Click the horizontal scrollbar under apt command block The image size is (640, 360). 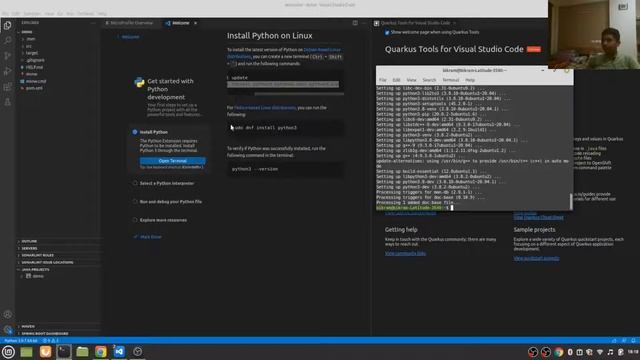299,94
